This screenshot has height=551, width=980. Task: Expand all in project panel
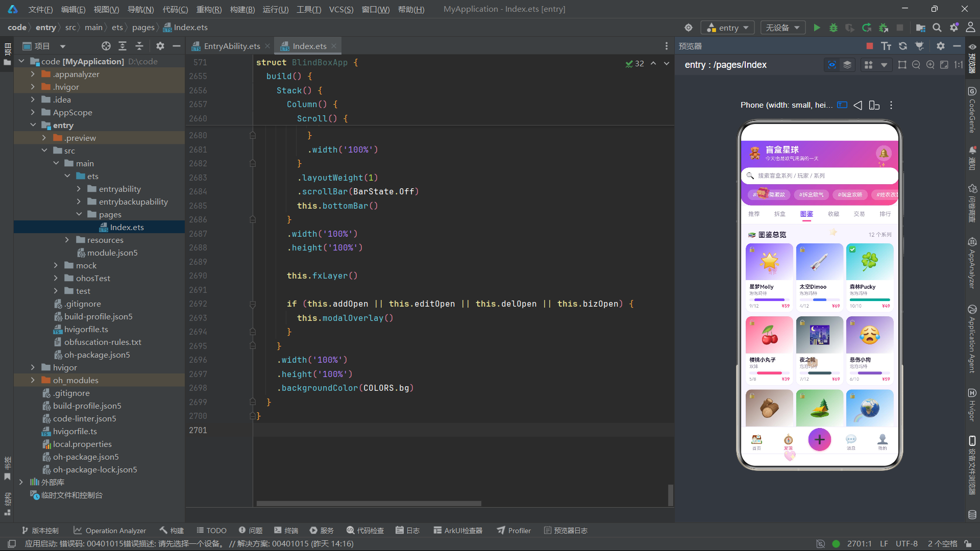pyautogui.click(x=122, y=46)
